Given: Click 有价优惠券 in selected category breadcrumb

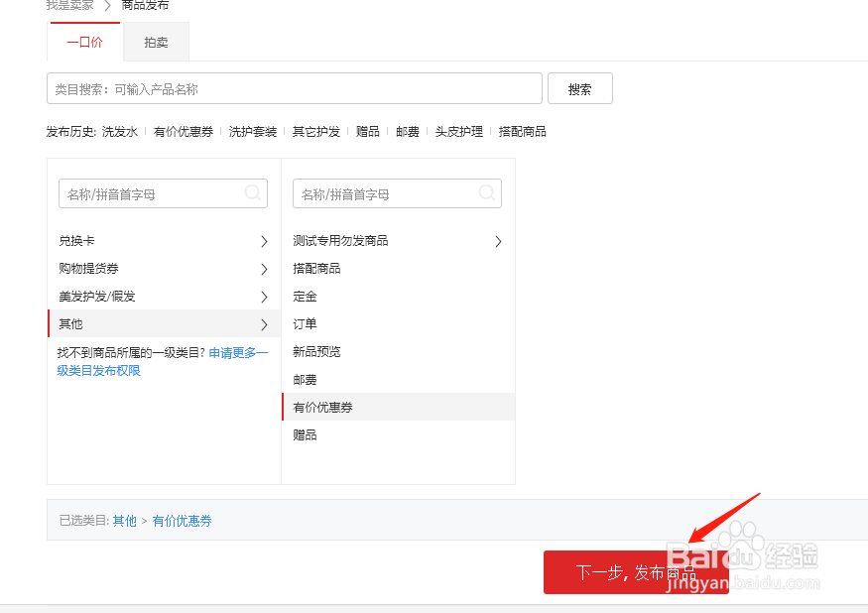Looking at the screenshot, I should 183,521.
